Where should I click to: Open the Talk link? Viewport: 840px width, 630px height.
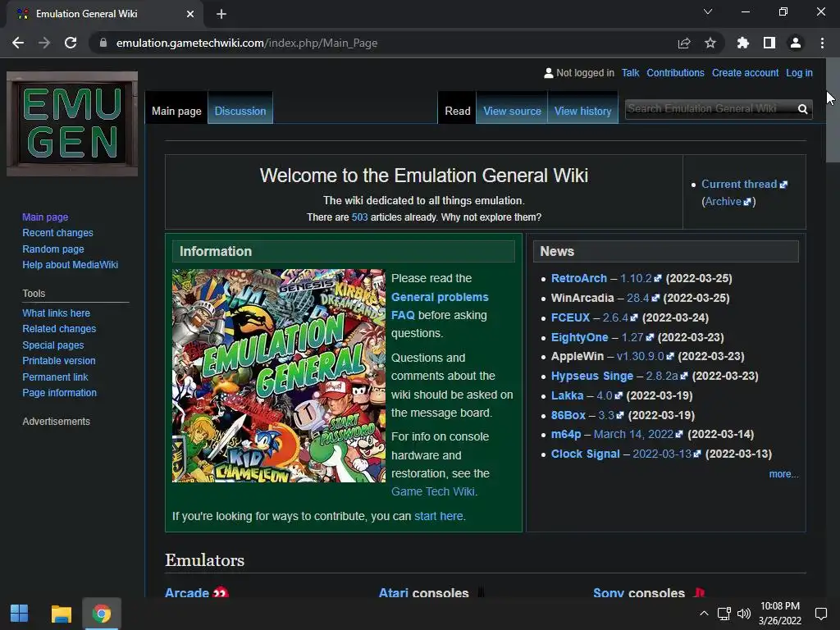[630, 73]
